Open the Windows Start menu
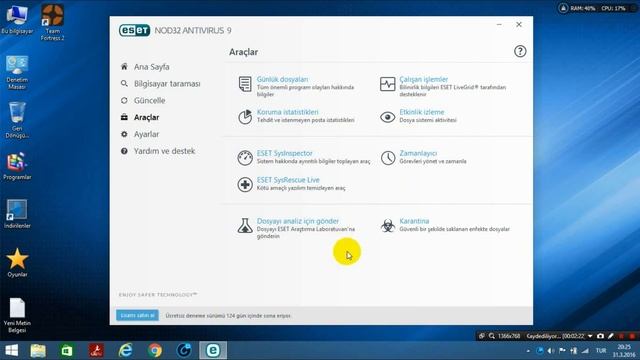640x360 pixels. (x=11, y=351)
